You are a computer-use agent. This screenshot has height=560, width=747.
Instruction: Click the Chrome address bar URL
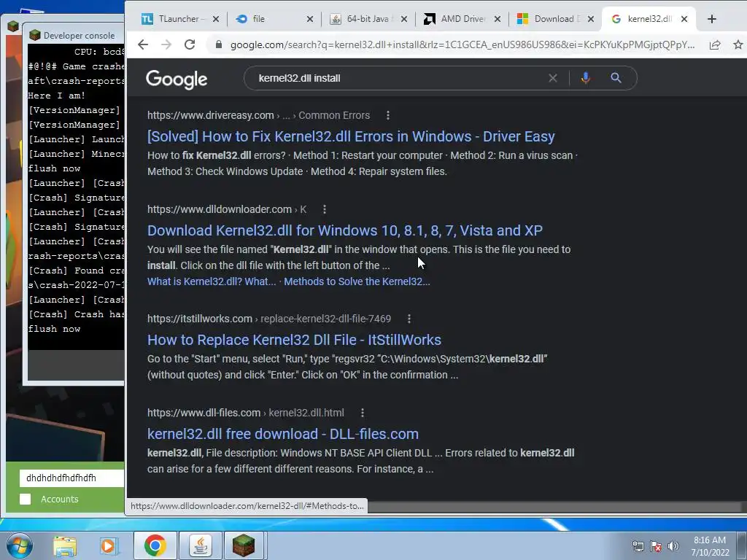[462, 44]
